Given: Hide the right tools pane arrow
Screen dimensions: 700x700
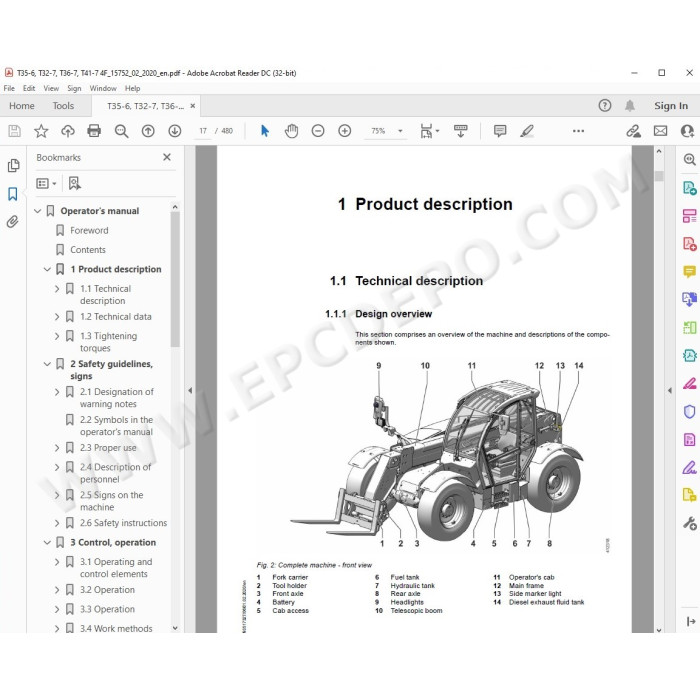Looking at the screenshot, I should click(x=670, y=390).
